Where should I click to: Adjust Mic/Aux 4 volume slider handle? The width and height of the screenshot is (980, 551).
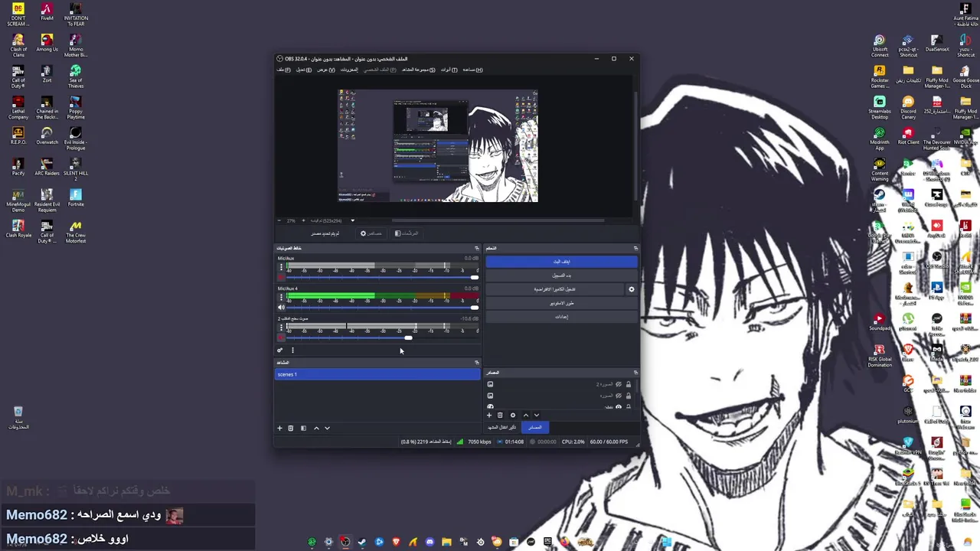pos(475,308)
